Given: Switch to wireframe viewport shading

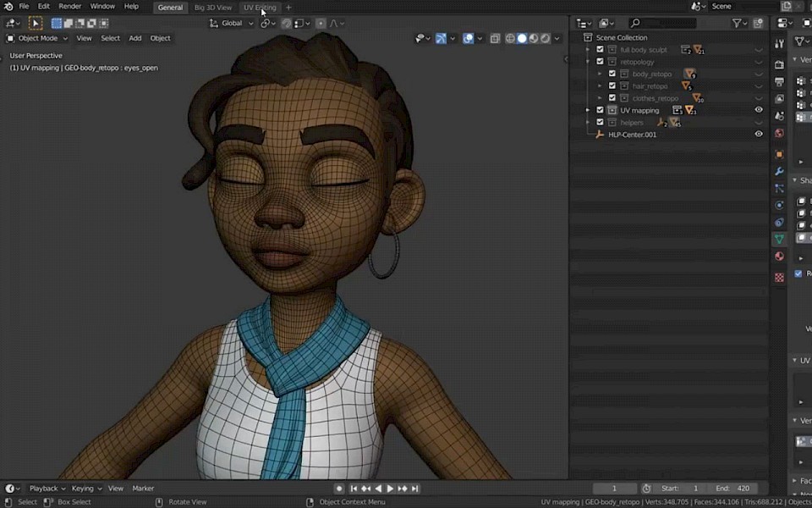Looking at the screenshot, I should point(510,38).
